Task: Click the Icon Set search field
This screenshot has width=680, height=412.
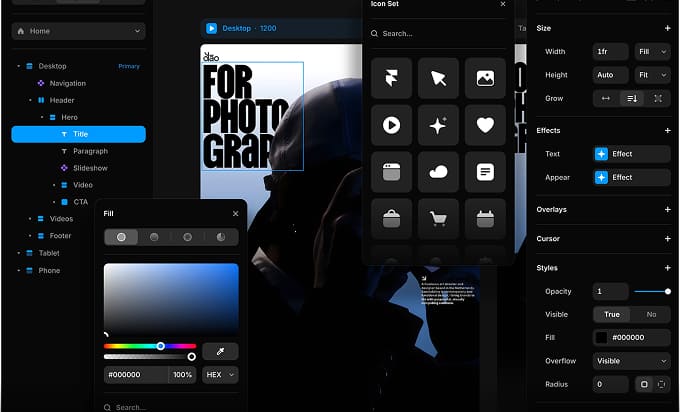Action: coord(438,34)
